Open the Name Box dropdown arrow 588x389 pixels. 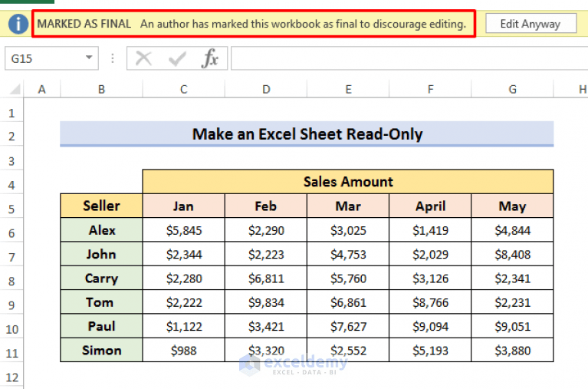89,58
